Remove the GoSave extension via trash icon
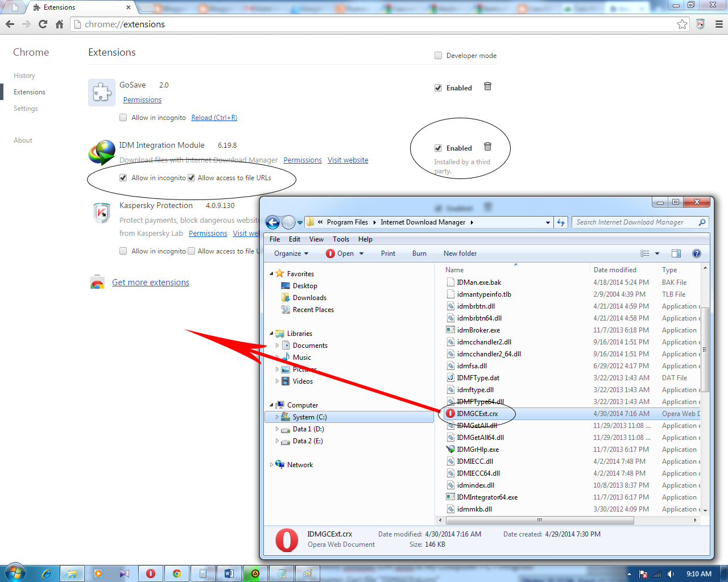 [x=487, y=86]
